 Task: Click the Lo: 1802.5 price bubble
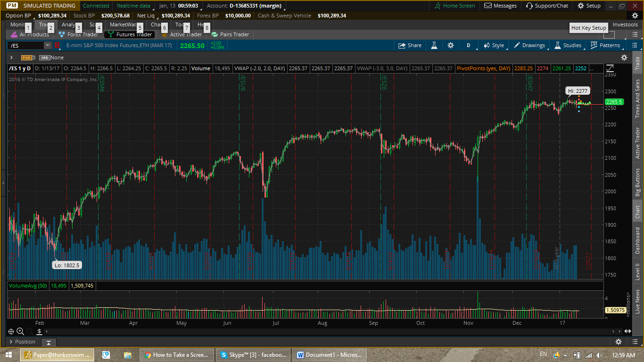point(66,265)
